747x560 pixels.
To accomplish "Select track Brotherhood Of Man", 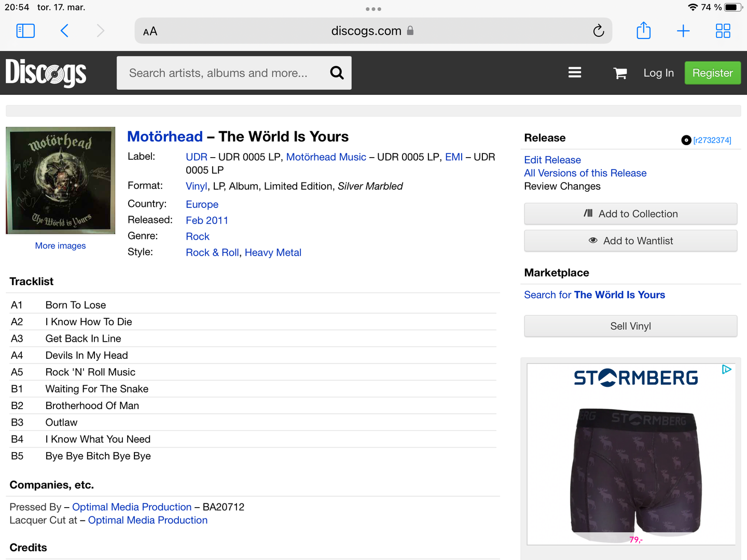I will (x=92, y=405).
